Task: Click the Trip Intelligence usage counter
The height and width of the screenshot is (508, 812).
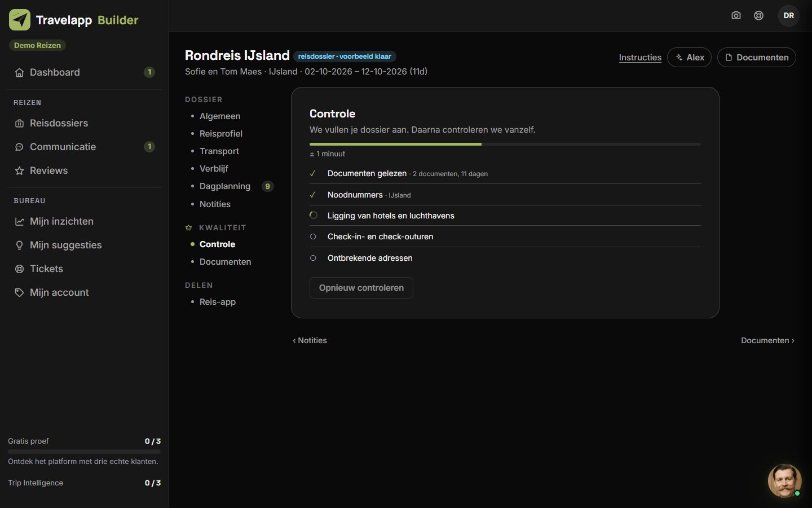Action: (153, 483)
